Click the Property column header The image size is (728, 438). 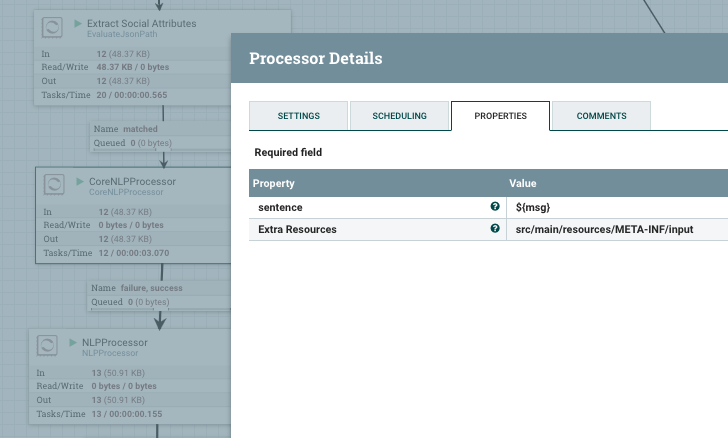(274, 184)
